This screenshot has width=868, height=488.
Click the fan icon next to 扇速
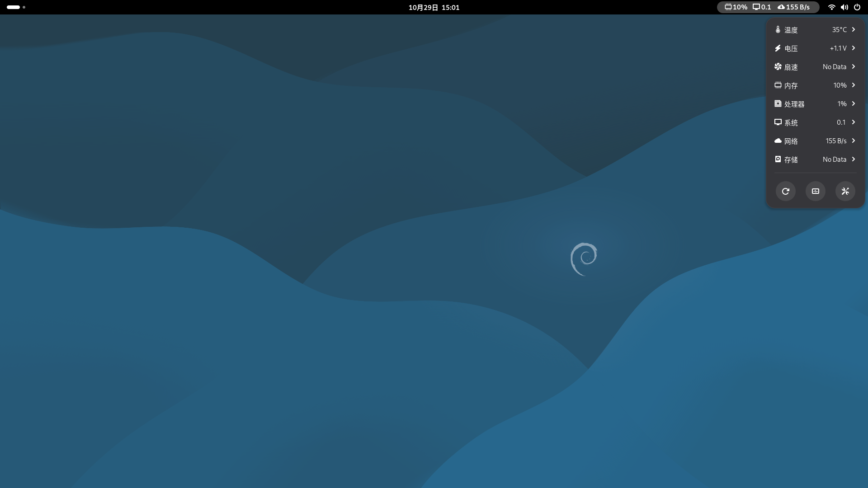pyautogui.click(x=778, y=67)
